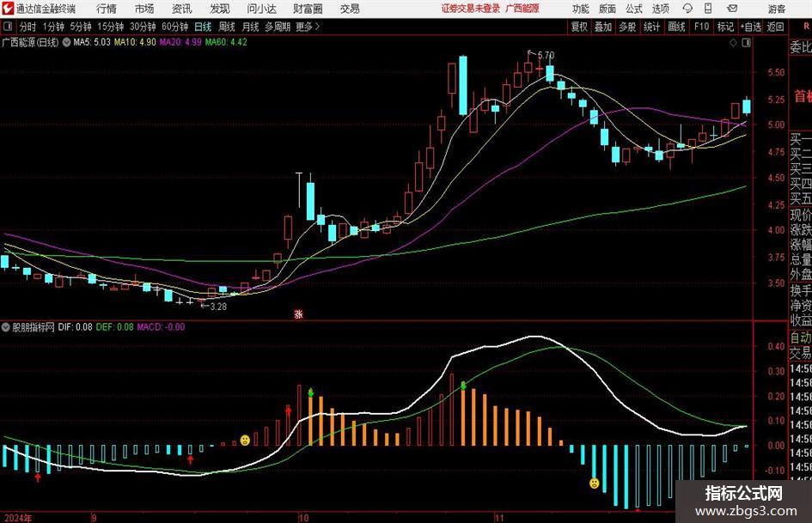The height and width of the screenshot is (523, 812).
Task: Click the 叠加 overlay button
Action: pyautogui.click(x=603, y=27)
